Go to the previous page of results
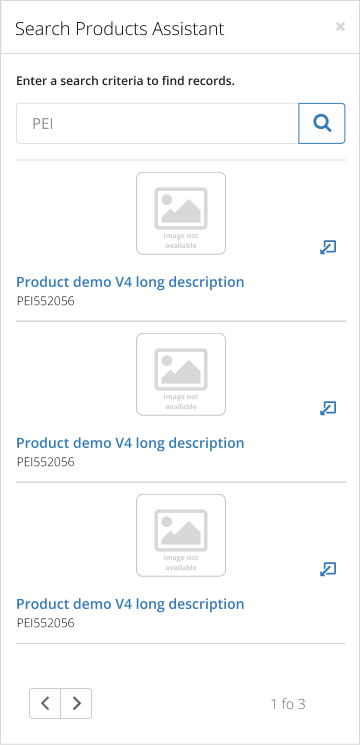This screenshot has width=360, height=745. (45, 703)
